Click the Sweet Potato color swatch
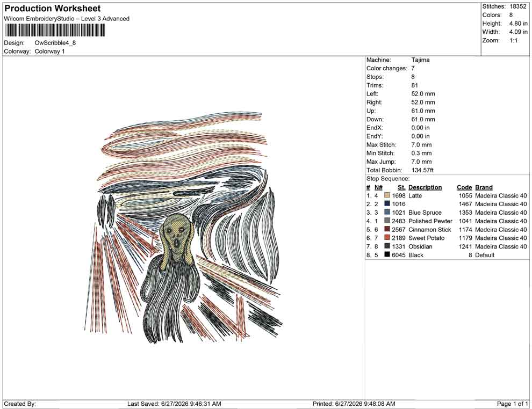This screenshot has height=409, width=532. click(x=387, y=238)
